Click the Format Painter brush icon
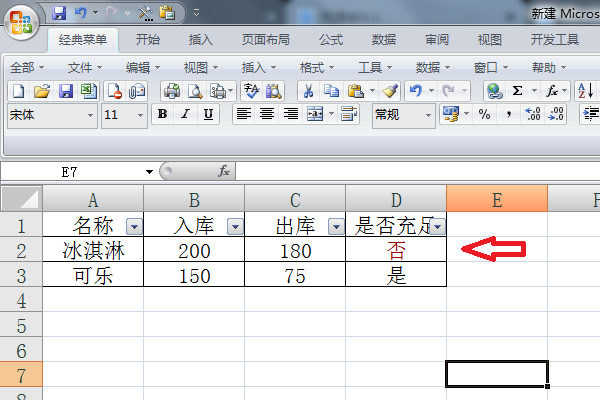Image resolution: width=600 pixels, height=400 pixels. coord(390,91)
